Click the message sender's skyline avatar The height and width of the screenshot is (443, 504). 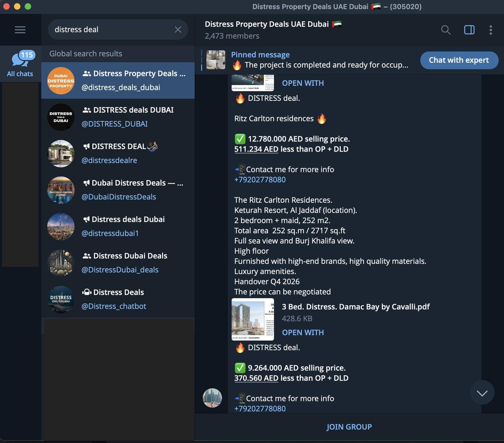pos(212,398)
